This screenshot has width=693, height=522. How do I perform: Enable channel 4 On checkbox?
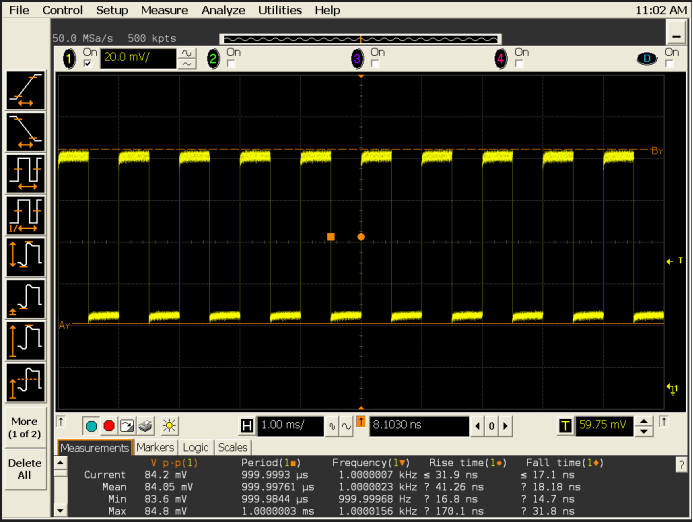519,64
